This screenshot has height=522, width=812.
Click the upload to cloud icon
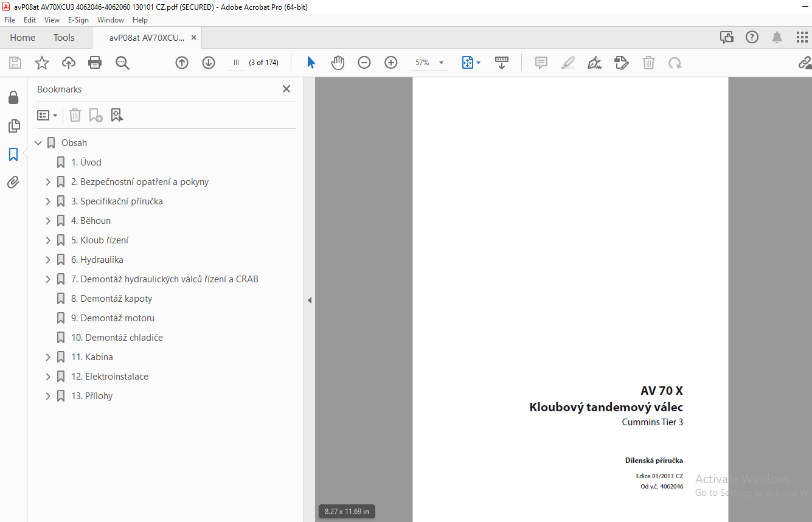point(69,63)
